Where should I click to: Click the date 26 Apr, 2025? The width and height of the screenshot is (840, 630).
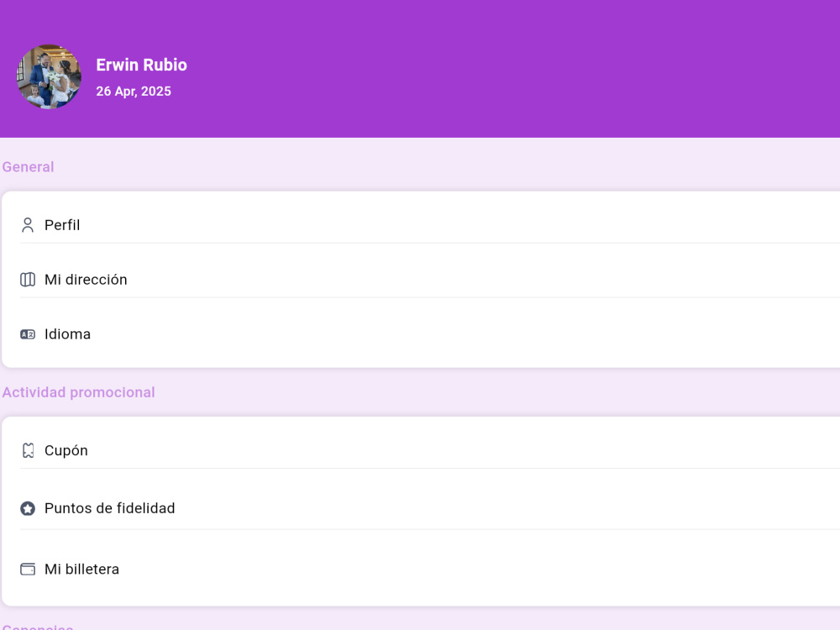click(x=134, y=91)
